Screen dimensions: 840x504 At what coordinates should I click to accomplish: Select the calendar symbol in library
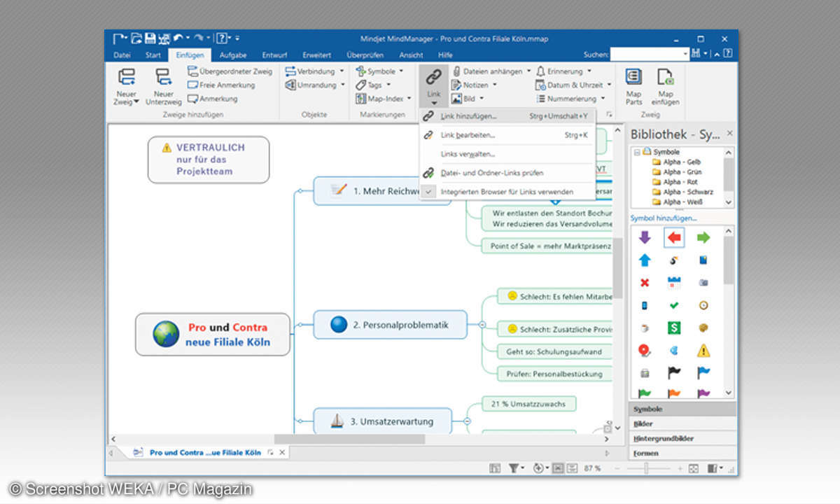(x=674, y=283)
